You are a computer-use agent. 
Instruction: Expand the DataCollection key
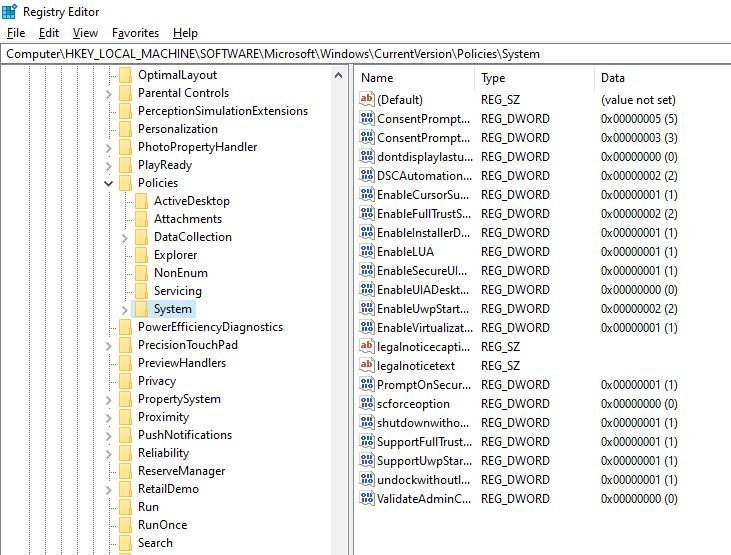(x=124, y=238)
